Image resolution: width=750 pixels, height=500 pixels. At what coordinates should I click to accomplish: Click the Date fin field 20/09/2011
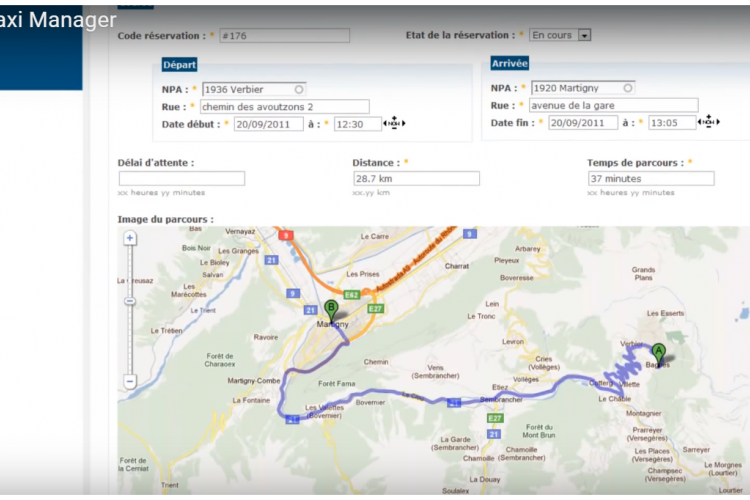(583, 123)
